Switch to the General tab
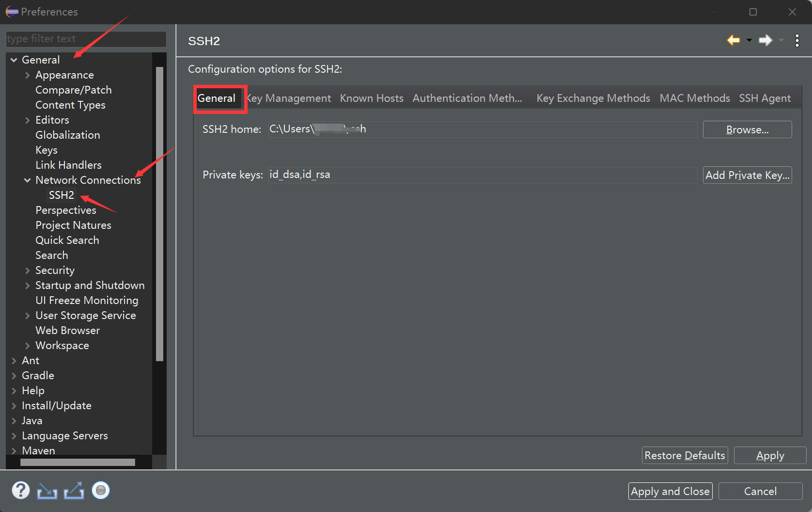Screen dimensions: 812x512 217,98
